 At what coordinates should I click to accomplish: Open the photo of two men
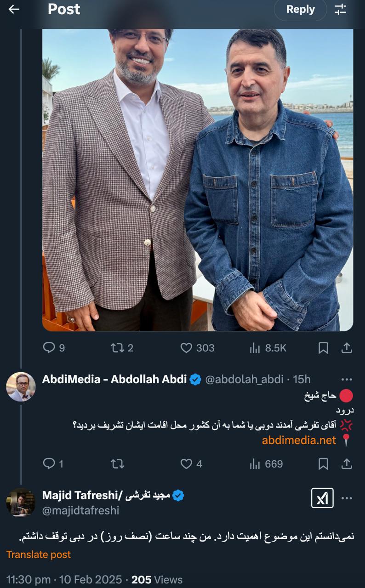coord(198,180)
